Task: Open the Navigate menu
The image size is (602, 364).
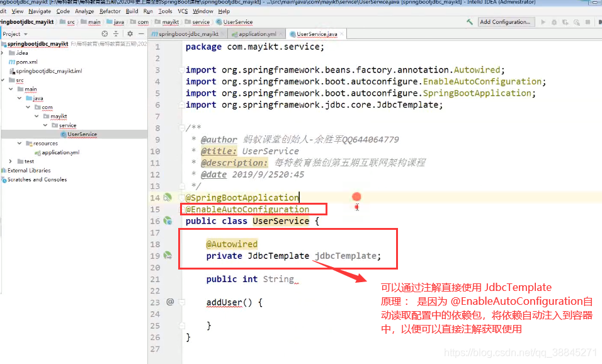Action: coord(40,11)
